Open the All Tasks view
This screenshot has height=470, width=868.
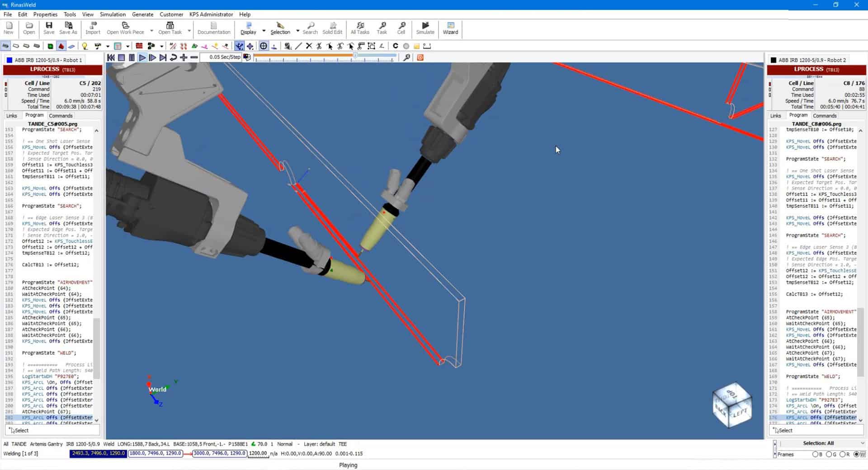(x=360, y=28)
